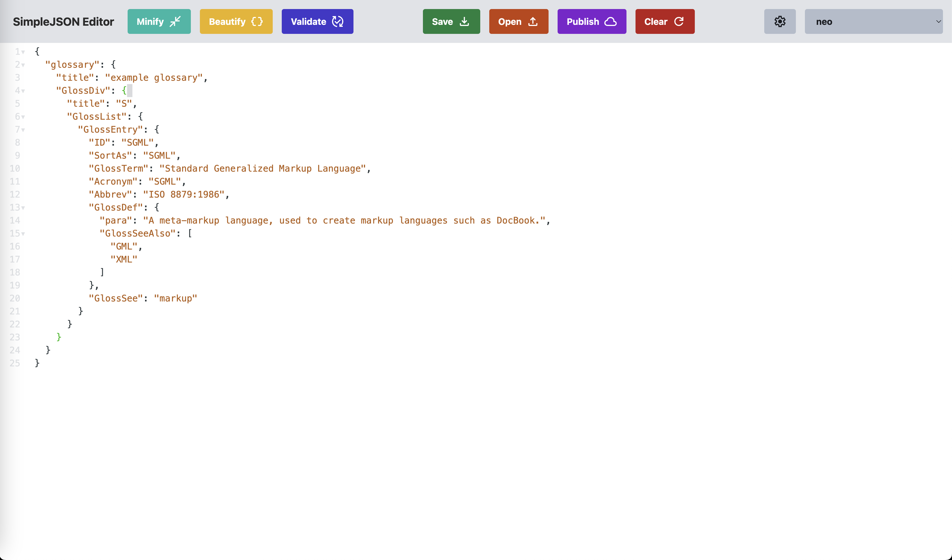Click the "Acronym" key

coord(113,181)
